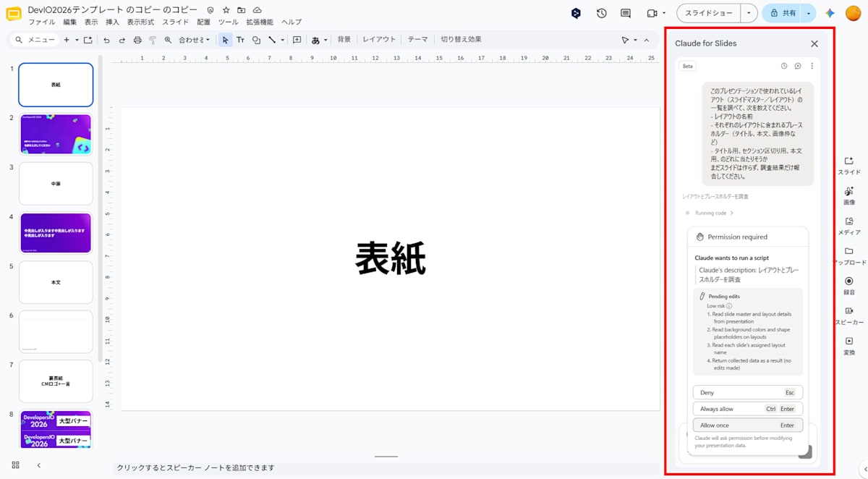
Task: Open the Google account avatar
Action: pyautogui.click(x=853, y=13)
